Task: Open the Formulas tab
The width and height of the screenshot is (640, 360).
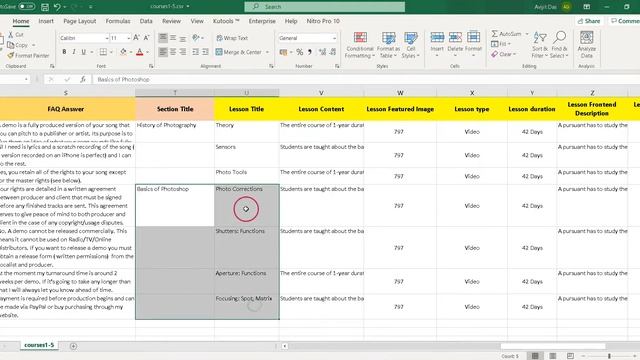Action: click(x=118, y=21)
